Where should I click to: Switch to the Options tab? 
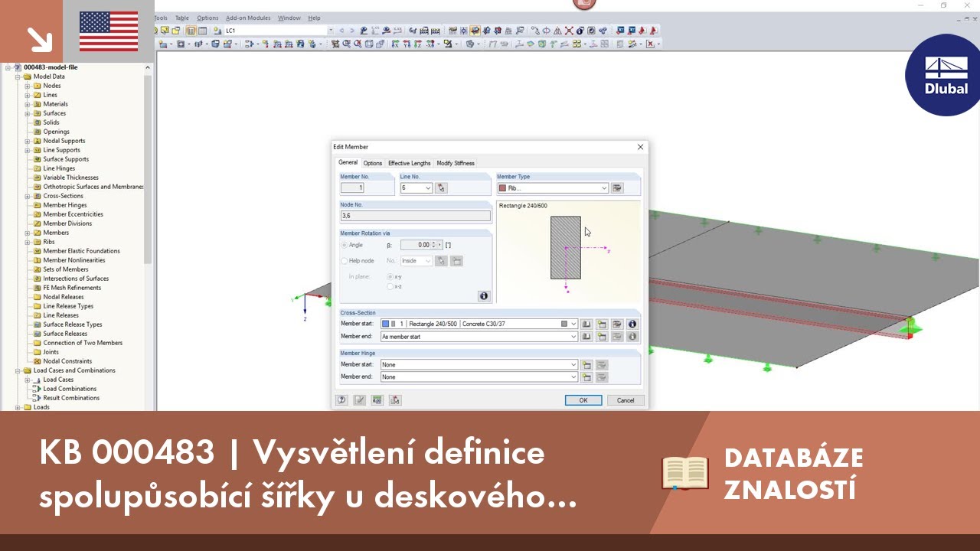click(x=373, y=163)
